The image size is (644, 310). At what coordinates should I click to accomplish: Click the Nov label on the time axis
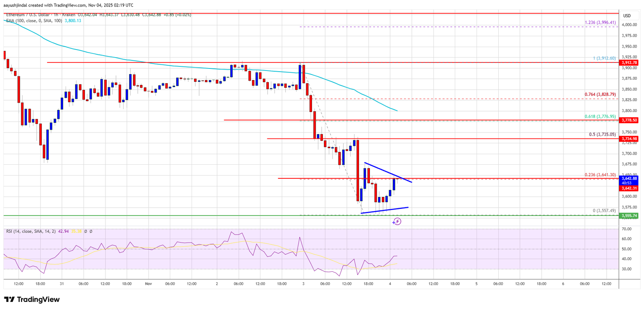click(149, 284)
